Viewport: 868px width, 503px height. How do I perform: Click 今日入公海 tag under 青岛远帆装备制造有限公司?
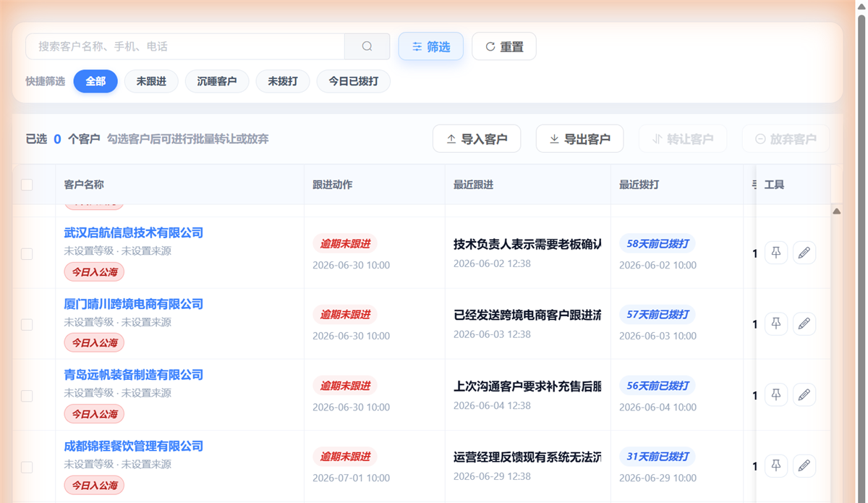(94, 414)
